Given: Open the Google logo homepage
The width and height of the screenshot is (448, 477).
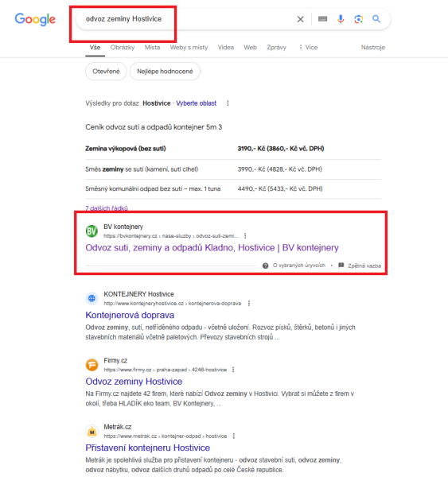Looking at the screenshot, I should tap(35, 19).
